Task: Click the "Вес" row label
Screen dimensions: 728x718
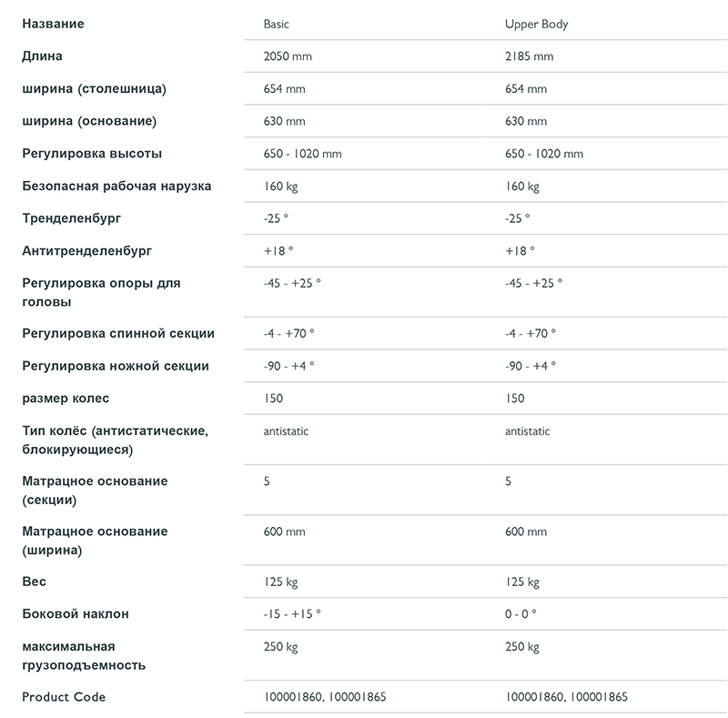Action: (34, 581)
